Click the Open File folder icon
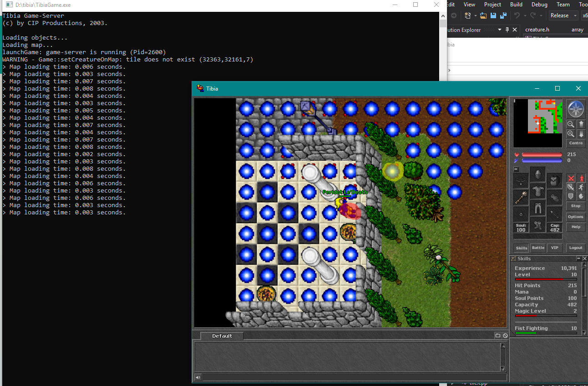588x386 pixels. pos(483,15)
